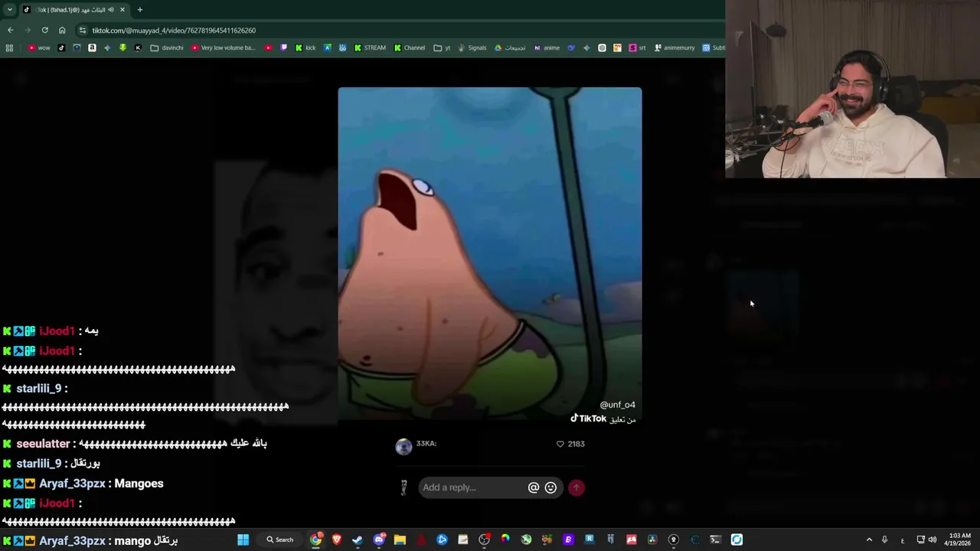Like the 33KA comment heart icon
The image size is (980, 551).
tap(560, 444)
